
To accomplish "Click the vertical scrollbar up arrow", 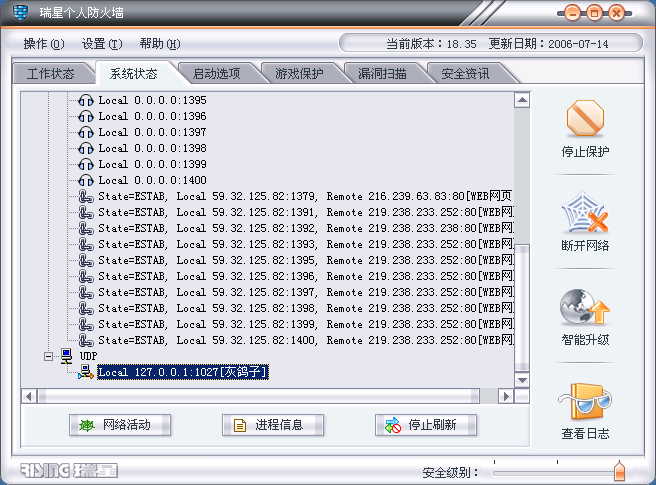I will 522,100.
